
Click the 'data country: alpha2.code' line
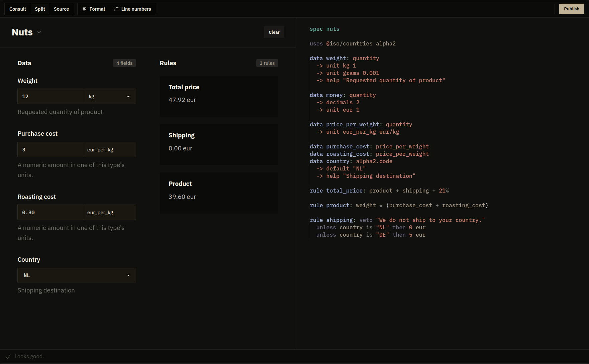click(x=351, y=161)
